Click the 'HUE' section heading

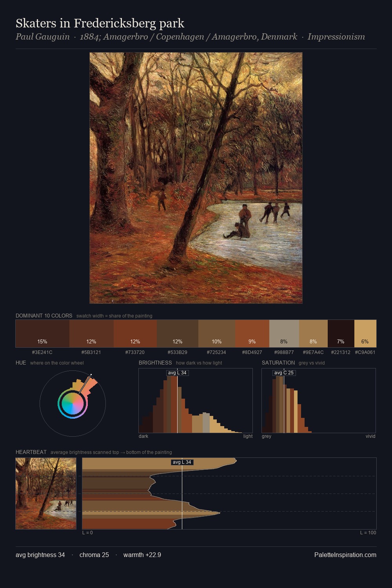(x=21, y=363)
